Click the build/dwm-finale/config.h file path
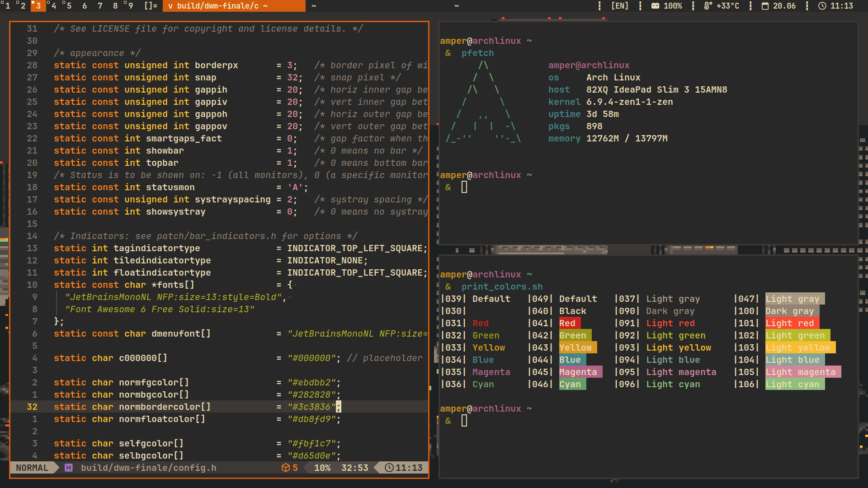868x488 pixels. click(x=148, y=468)
